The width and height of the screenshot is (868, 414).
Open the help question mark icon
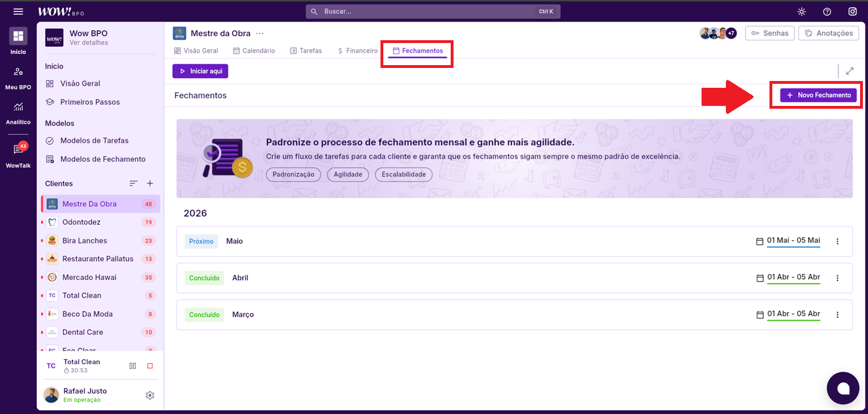[x=827, y=11]
